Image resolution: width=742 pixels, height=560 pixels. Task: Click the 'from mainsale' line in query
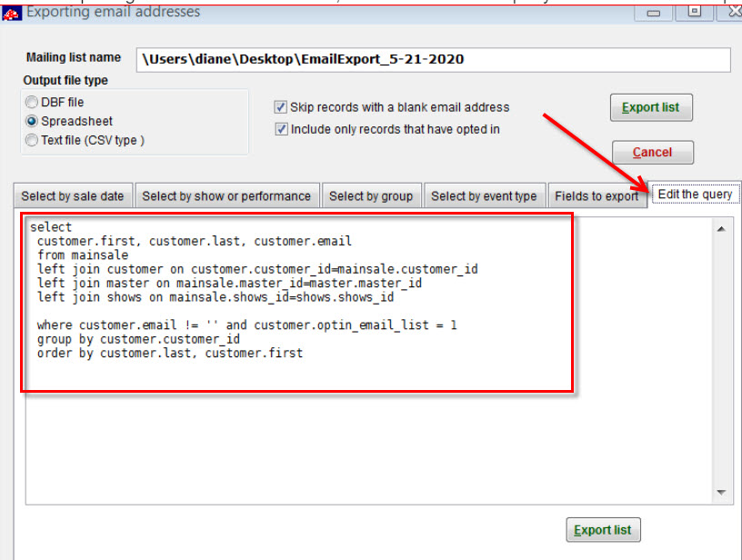[83, 255]
